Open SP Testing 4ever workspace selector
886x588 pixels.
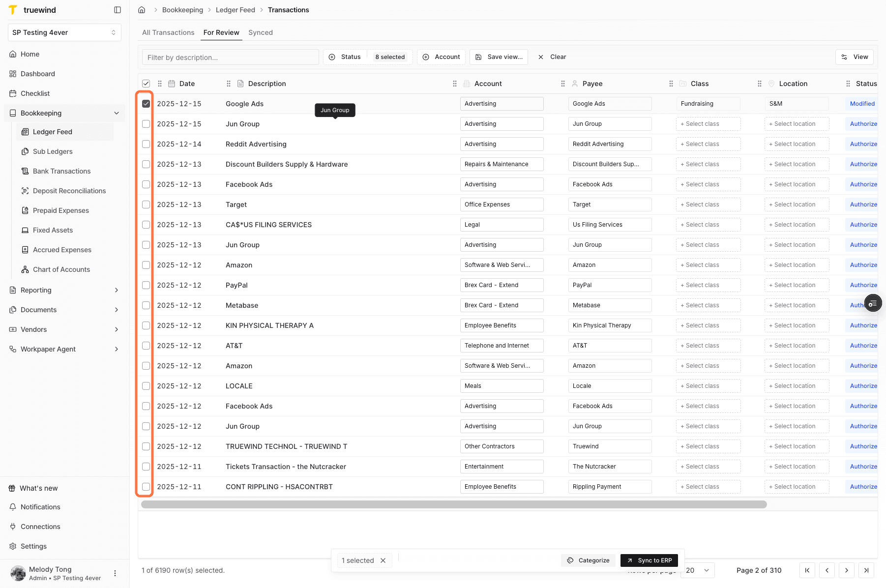[64, 32]
